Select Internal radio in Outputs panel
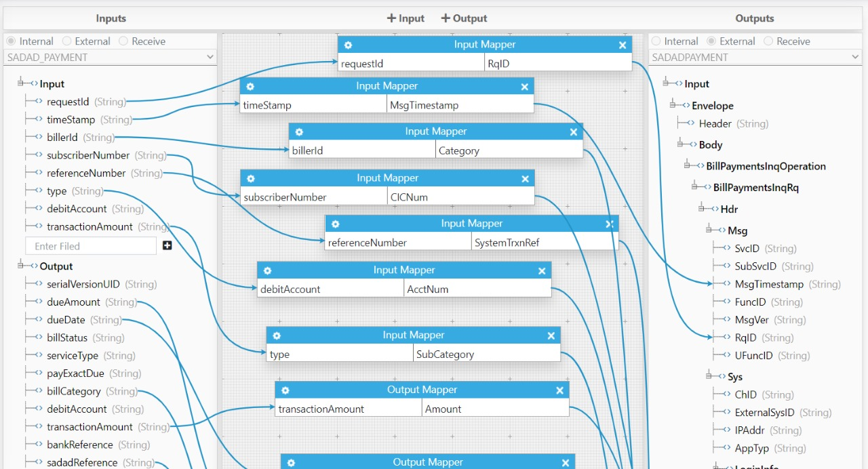 click(x=656, y=41)
